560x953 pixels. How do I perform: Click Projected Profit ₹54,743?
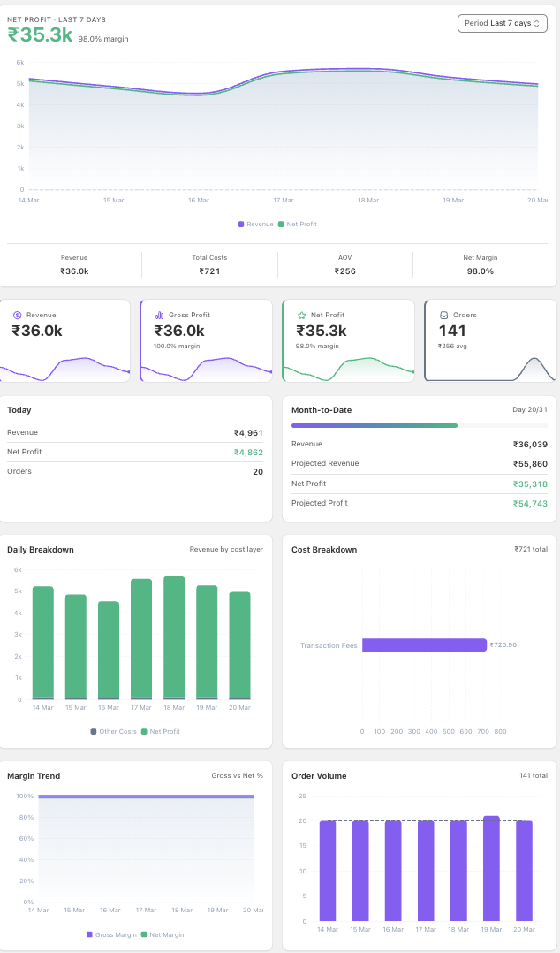click(x=530, y=503)
